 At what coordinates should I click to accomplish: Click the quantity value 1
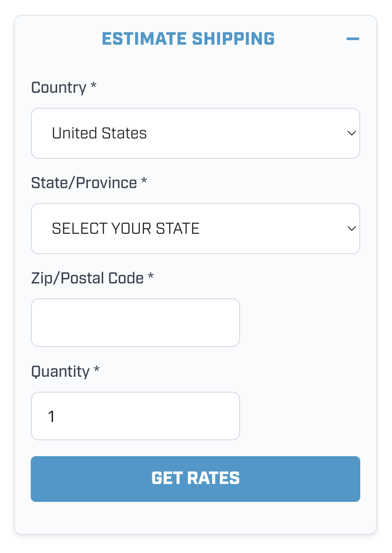[51, 416]
